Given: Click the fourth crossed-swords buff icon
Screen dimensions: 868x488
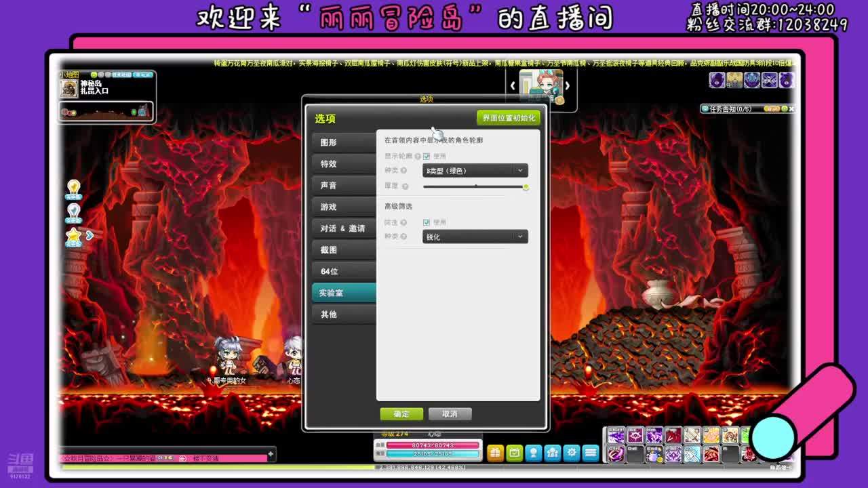Looking at the screenshot, I should [x=770, y=80].
